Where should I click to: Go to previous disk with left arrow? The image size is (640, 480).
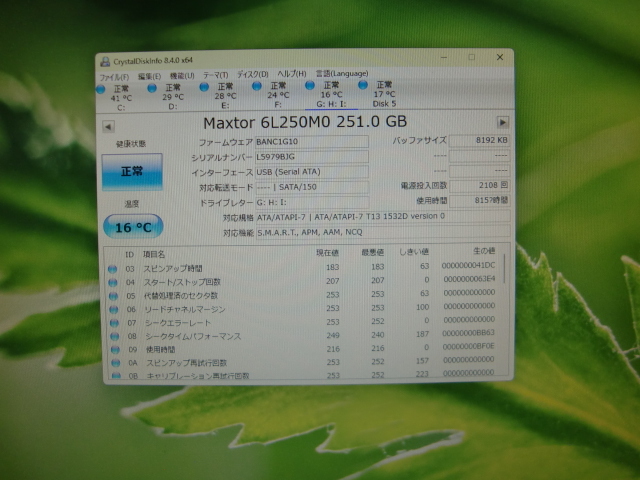(x=108, y=127)
